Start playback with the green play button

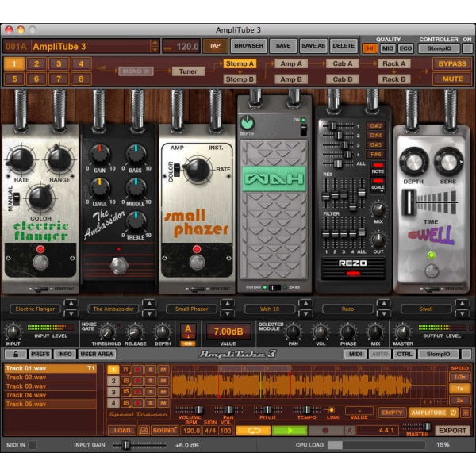290,431
